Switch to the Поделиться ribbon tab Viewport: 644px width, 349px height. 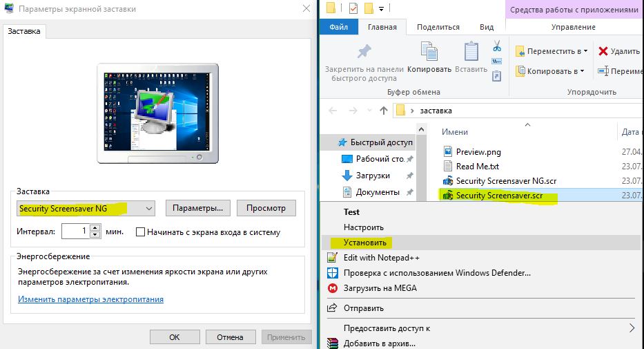(438, 27)
